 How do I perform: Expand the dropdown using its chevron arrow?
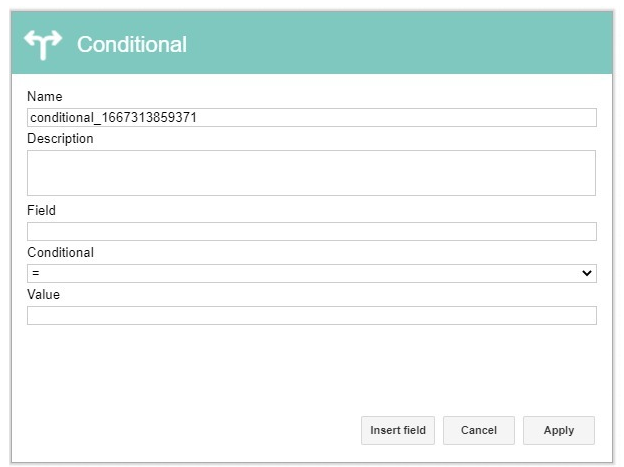point(587,273)
